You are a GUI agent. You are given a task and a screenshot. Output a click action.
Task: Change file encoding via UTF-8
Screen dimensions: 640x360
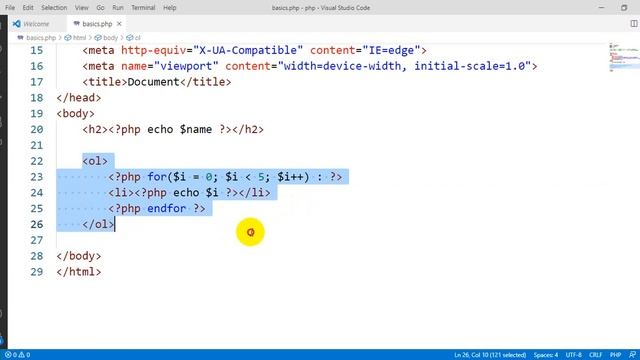click(573, 355)
